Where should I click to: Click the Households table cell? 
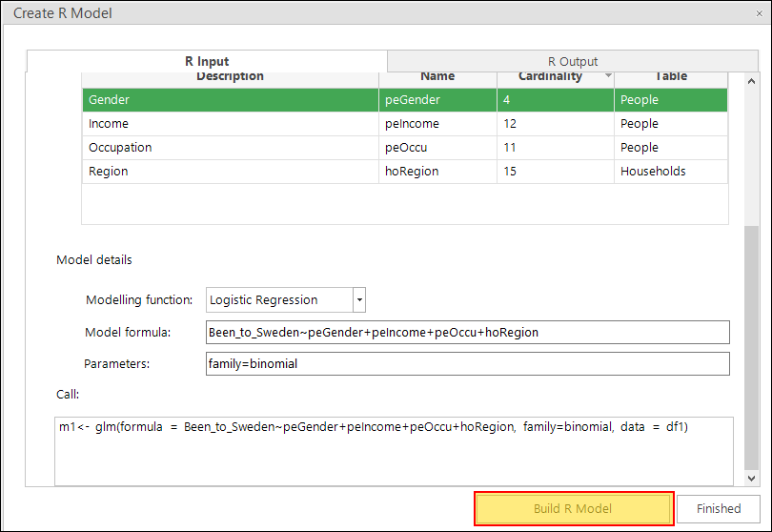coord(671,172)
